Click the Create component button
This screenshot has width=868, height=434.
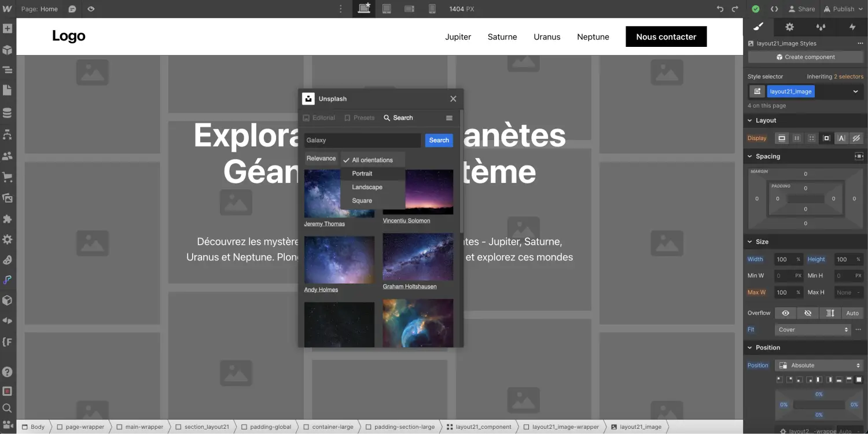[806, 57]
